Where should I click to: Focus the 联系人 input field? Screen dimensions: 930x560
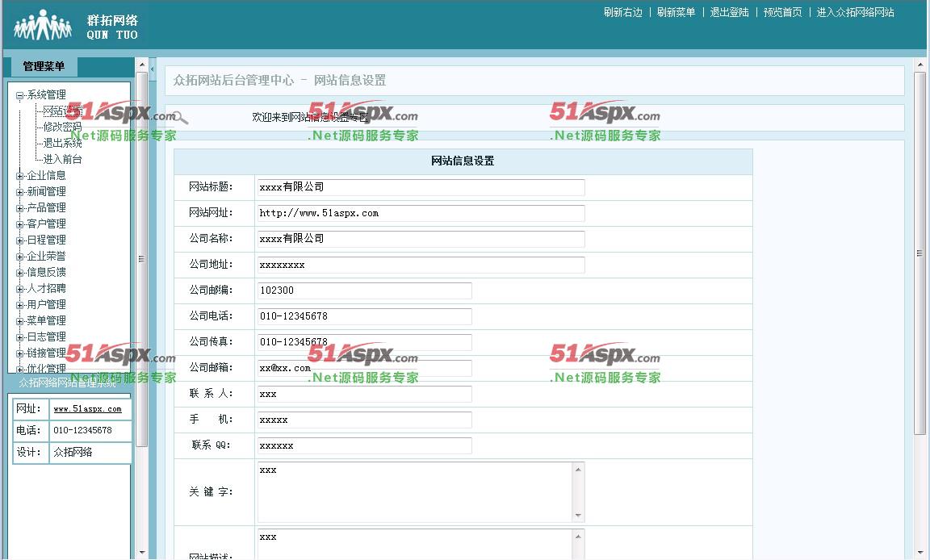pyautogui.click(x=365, y=394)
